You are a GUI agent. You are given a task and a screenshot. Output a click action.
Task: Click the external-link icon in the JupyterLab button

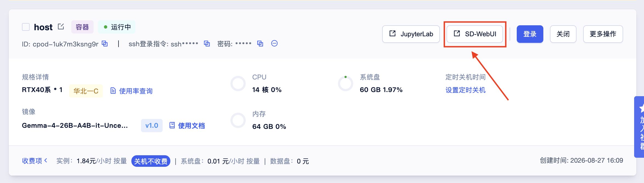coord(392,34)
